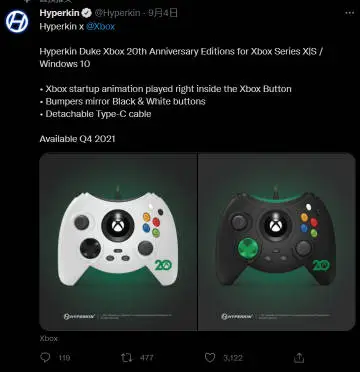Open the @Hyperkin handle link
Screen dimensions: 360x372
[x=117, y=13]
